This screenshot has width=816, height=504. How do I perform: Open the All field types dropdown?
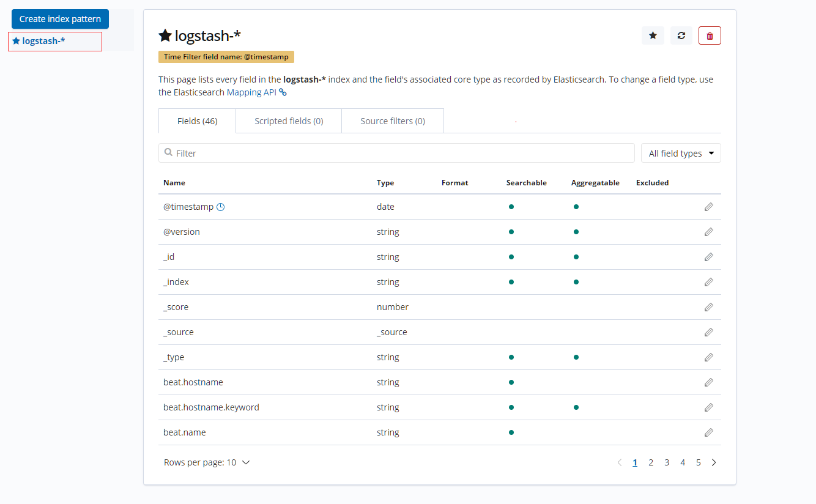pyautogui.click(x=680, y=153)
